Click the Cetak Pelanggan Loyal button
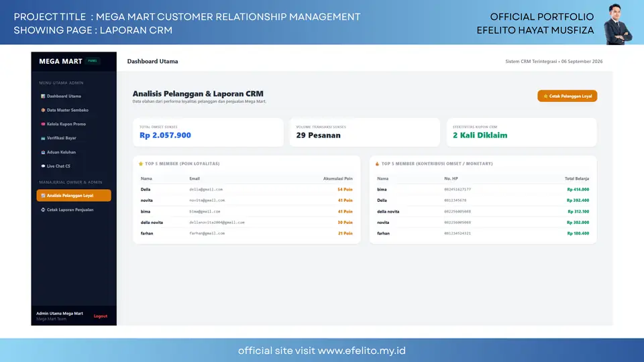The width and height of the screenshot is (644, 362). pos(568,96)
